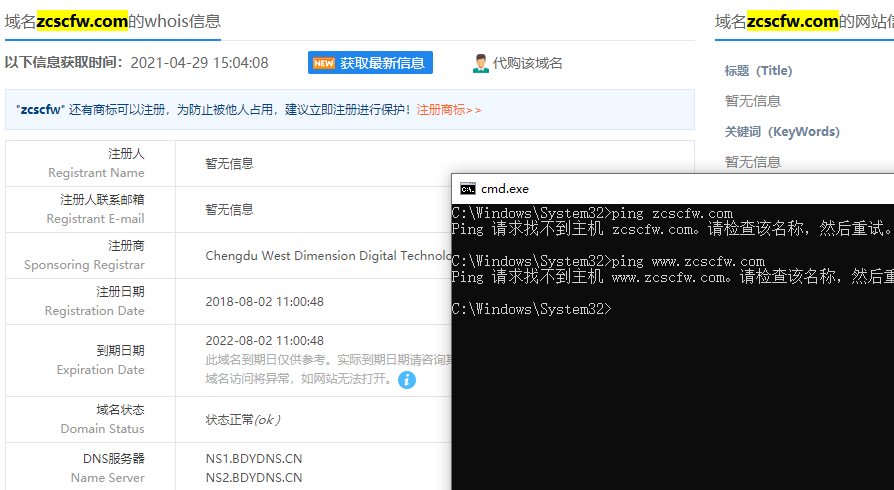Click the 标题 (Title) label
The height and width of the screenshot is (490, 894).
point(758,71)
